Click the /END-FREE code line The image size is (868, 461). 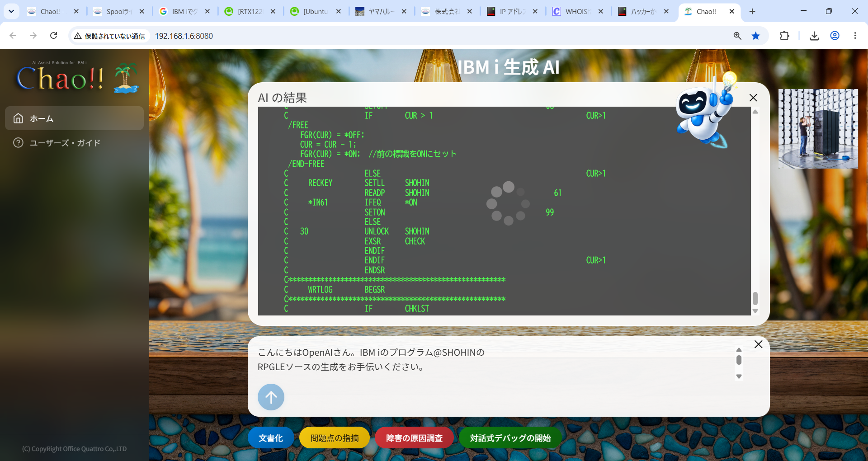(x=306, y=164)
